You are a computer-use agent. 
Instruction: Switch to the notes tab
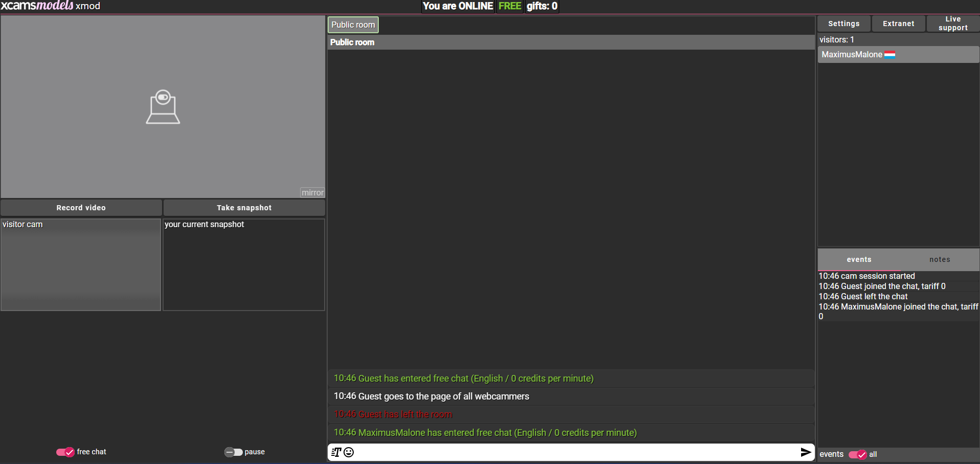pyautogui.click(x=939, y=260)
